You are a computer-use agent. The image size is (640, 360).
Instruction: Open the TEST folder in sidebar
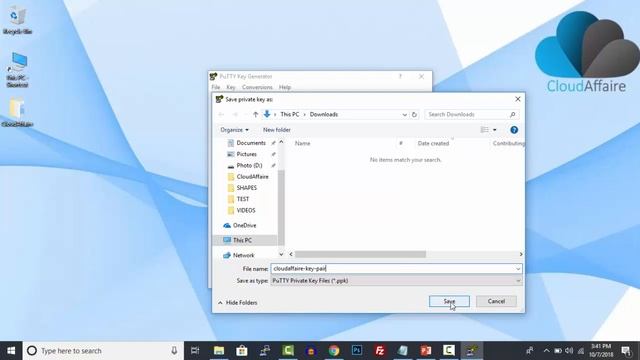(242, 199)
